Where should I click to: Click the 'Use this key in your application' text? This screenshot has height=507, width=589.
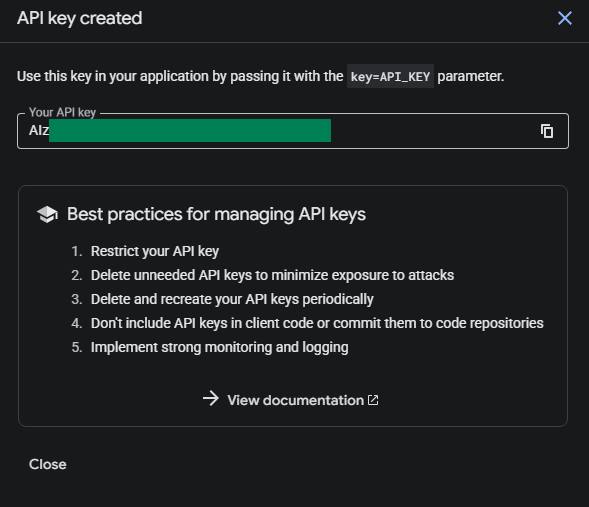[x=180, y=76]
